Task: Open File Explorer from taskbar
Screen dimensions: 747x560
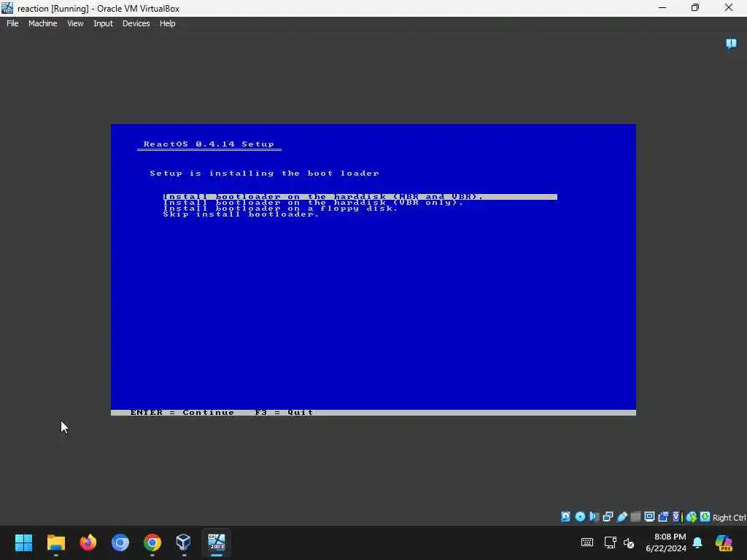Action: point(55,542)
